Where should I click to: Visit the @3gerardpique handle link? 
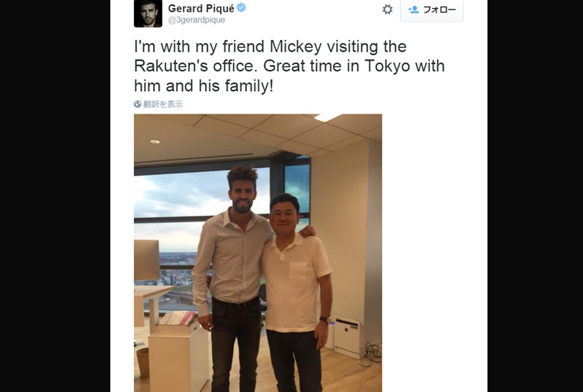(x=197, y=20)
